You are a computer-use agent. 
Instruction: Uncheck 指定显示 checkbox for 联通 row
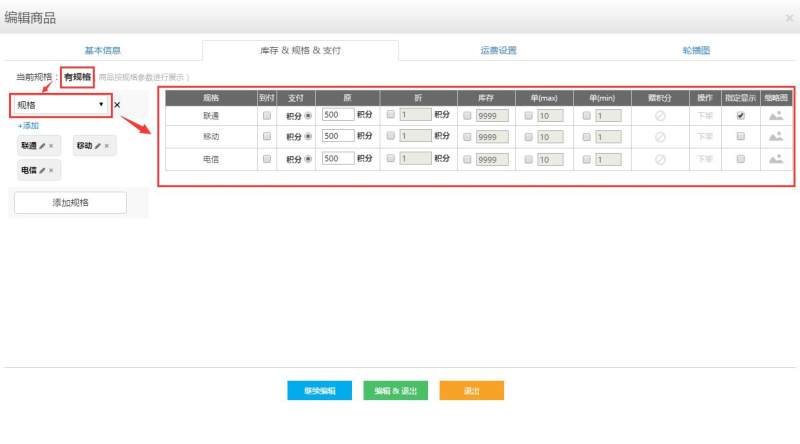click(x=740, y=116)
